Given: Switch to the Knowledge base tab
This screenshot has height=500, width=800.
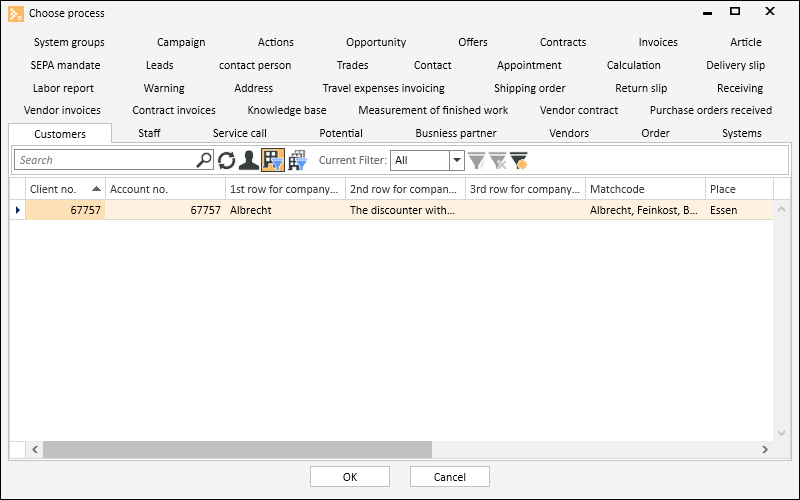Looking at the screenshot, I should (287, 110).
